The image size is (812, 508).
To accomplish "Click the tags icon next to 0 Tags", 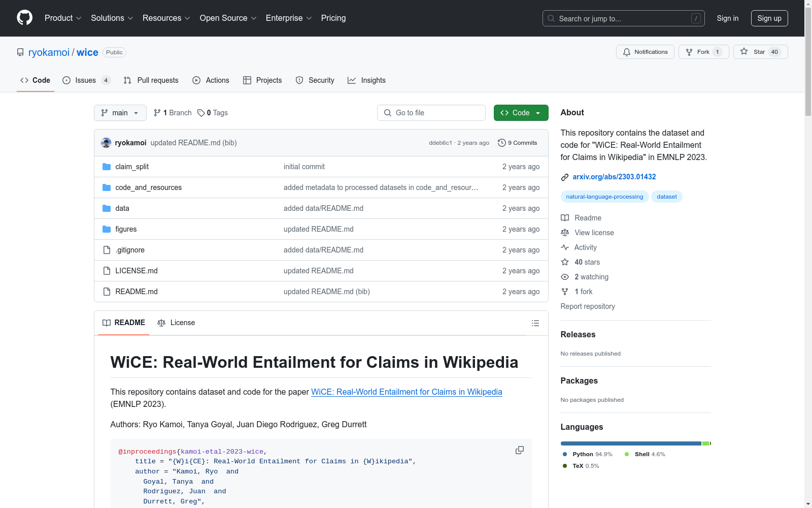I will (x=201, y=113).
